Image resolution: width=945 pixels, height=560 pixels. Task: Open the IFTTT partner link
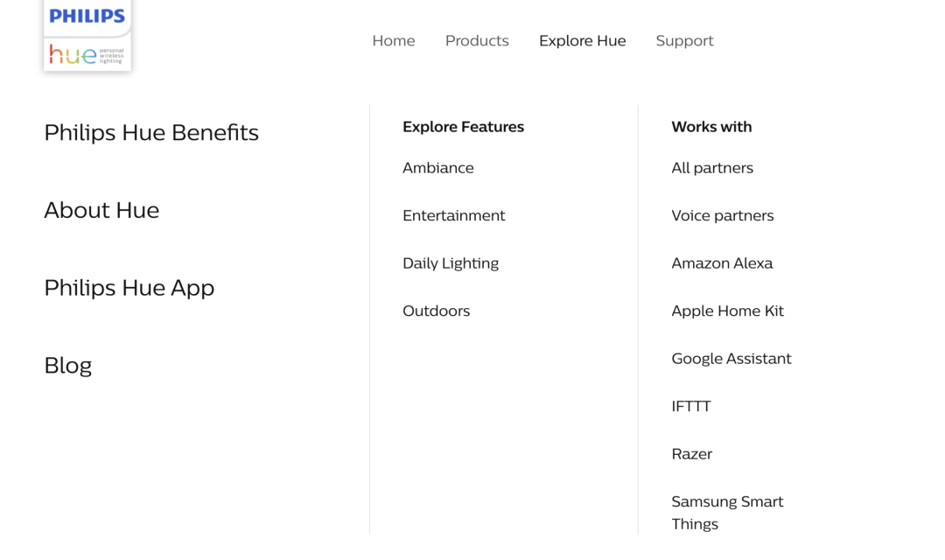pyautogui.click(x=691, y=406)
